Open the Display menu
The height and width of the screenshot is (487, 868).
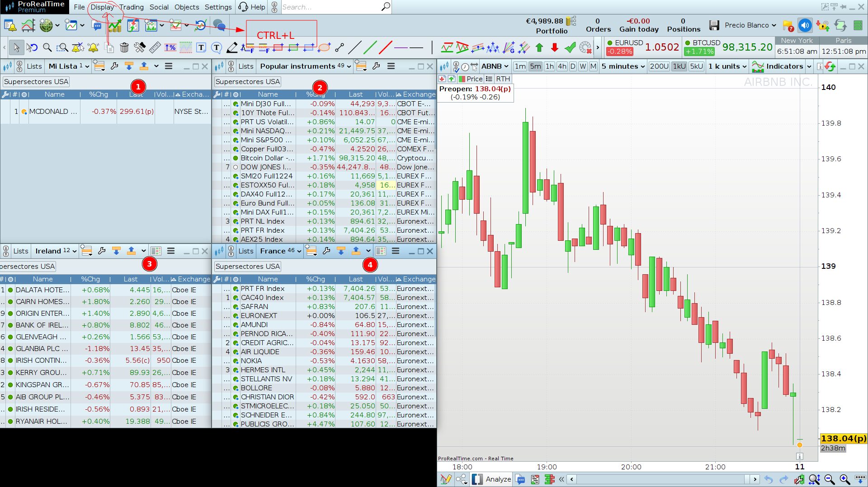(x=102, y=7)
